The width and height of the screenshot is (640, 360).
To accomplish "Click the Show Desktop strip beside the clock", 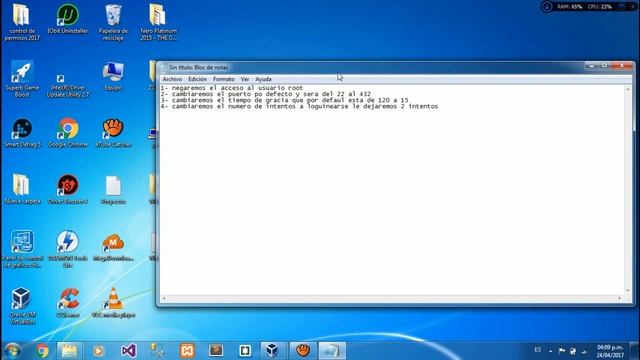I will coord(635,351).
